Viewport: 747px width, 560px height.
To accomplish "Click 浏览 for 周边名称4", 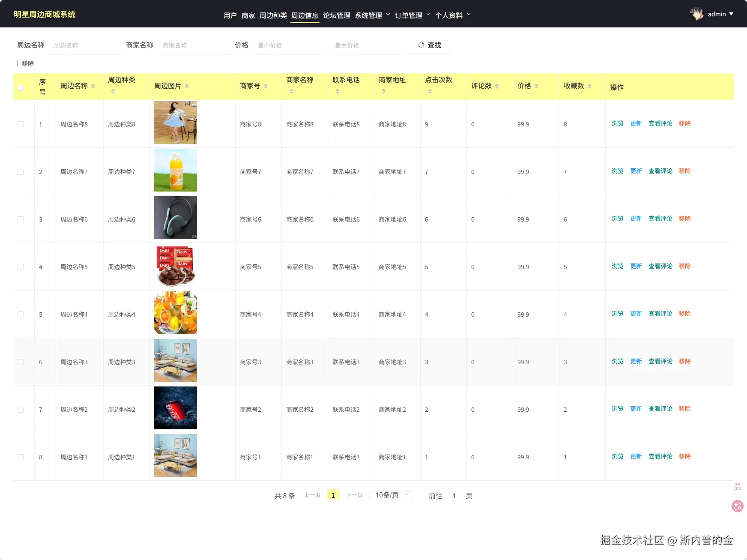I will (618, 314).
